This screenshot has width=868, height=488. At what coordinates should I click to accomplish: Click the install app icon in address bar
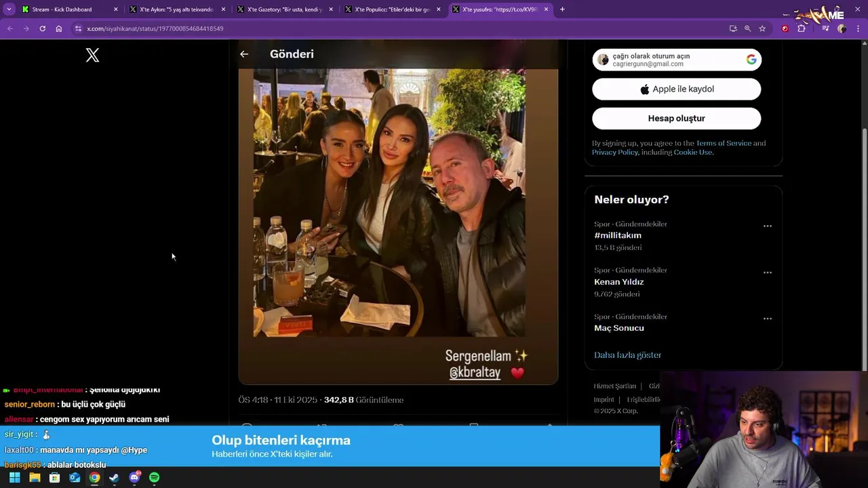click(733, 28)
